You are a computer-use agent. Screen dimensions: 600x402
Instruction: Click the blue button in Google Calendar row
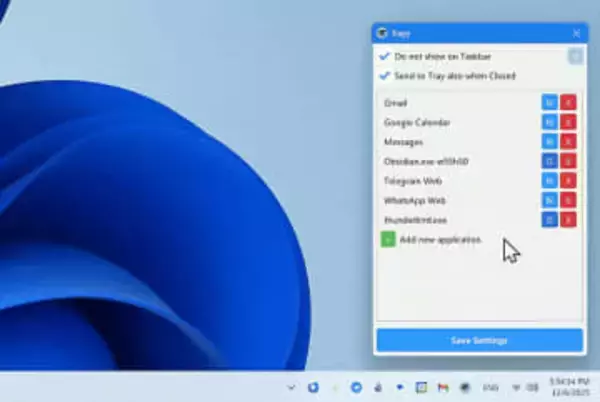coord(549,122)
